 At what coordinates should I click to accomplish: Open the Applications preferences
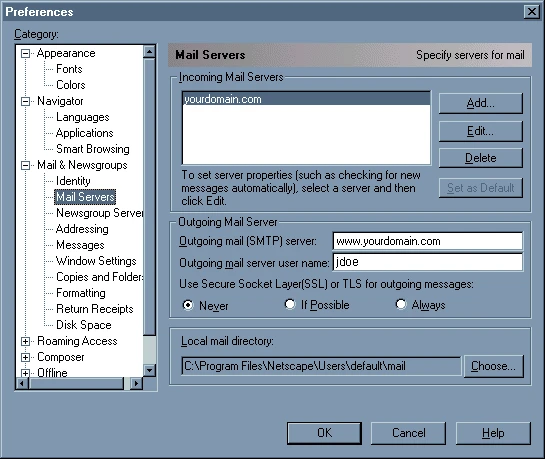pos(84,133)
